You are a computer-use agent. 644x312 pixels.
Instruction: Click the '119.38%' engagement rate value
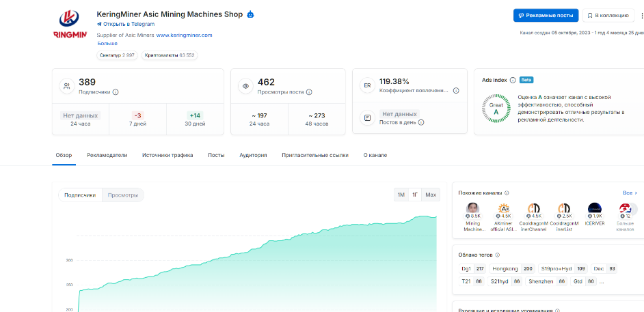(394, 81)
